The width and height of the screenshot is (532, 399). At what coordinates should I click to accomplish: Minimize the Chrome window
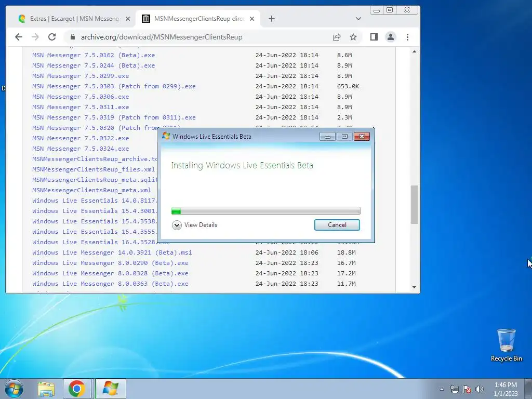point(377,10)
